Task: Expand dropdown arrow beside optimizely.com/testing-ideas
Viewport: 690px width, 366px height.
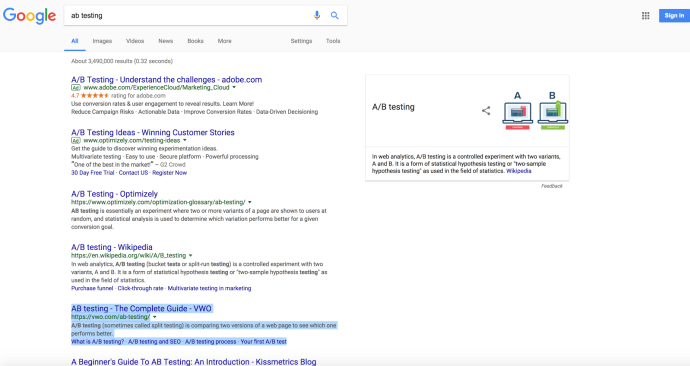Action: [185, 140]
